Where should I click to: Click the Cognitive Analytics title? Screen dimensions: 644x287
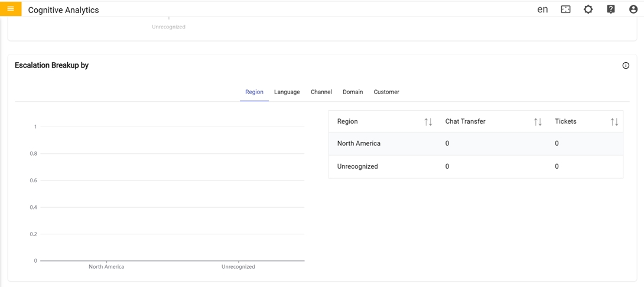click(x=63, y=10)
